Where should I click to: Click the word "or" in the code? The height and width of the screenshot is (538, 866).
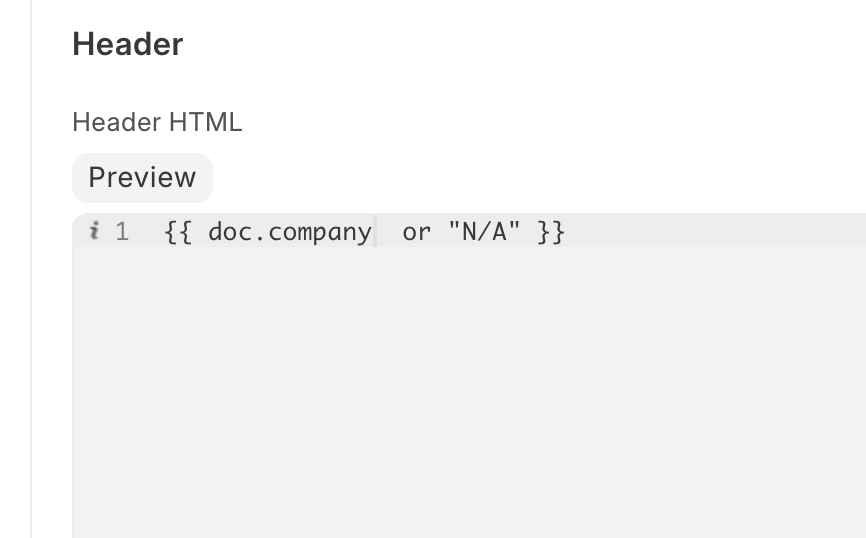[x=416, y=232]
